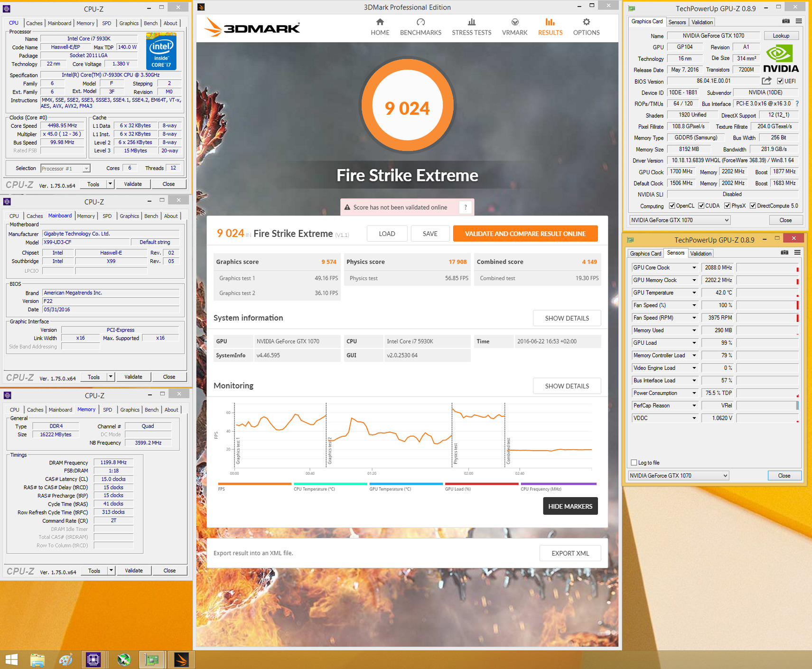Switch to 3DMark via taskbar icon
812x669 pixels.
click(181, 660)
